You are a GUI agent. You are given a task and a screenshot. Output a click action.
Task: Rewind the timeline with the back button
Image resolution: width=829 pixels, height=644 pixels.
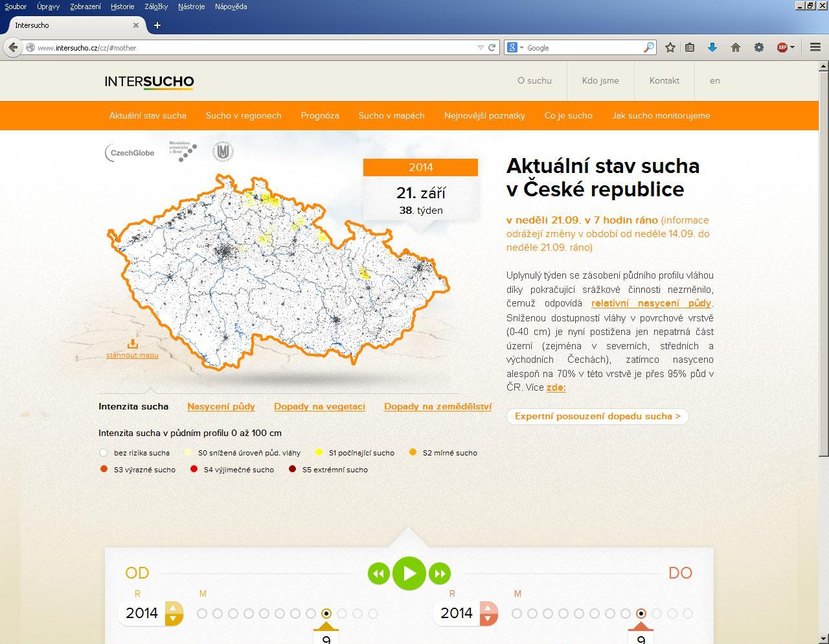[x=379, y=573]
